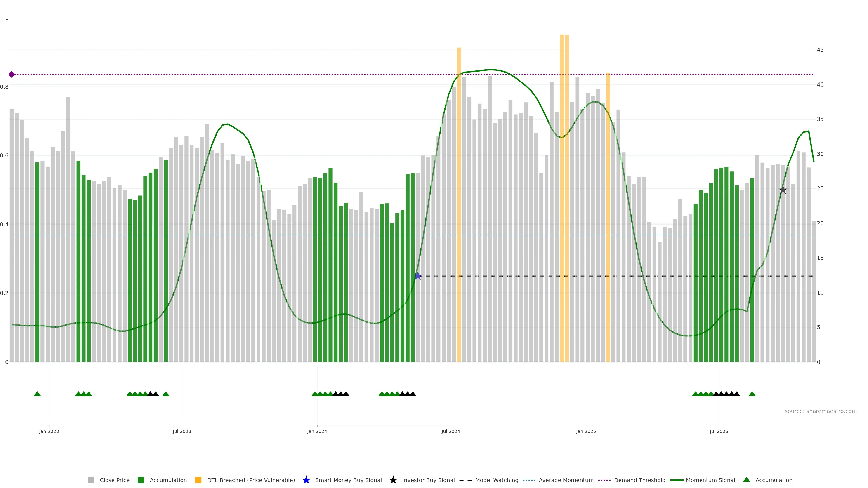Toggle the Momentum Signal legend entry
Screen dimensions: 868x488
coord(710,480)
